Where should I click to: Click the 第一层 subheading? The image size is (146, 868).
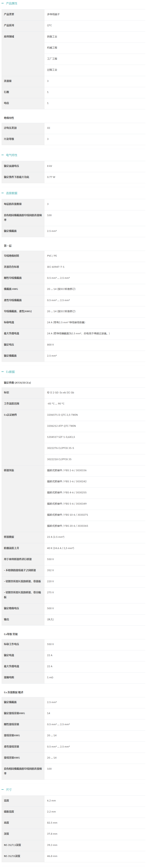[8, 246]
